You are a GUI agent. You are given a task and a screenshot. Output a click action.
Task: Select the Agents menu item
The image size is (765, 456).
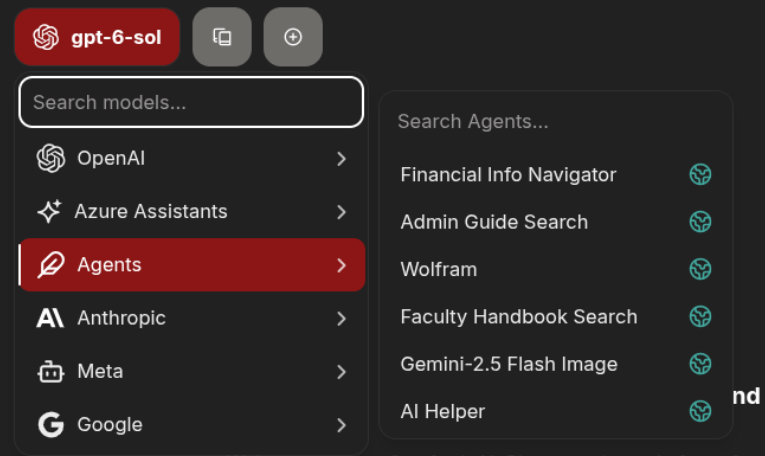pos(191,265)
